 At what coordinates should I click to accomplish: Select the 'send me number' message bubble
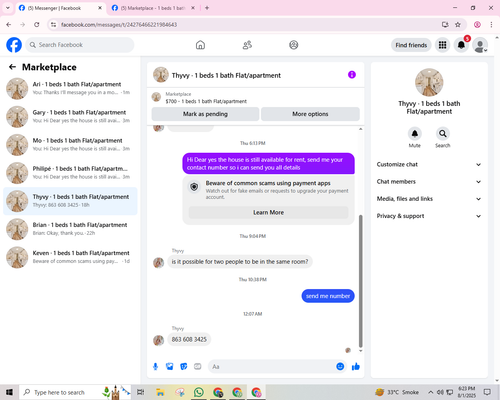[x=328, y=296]
